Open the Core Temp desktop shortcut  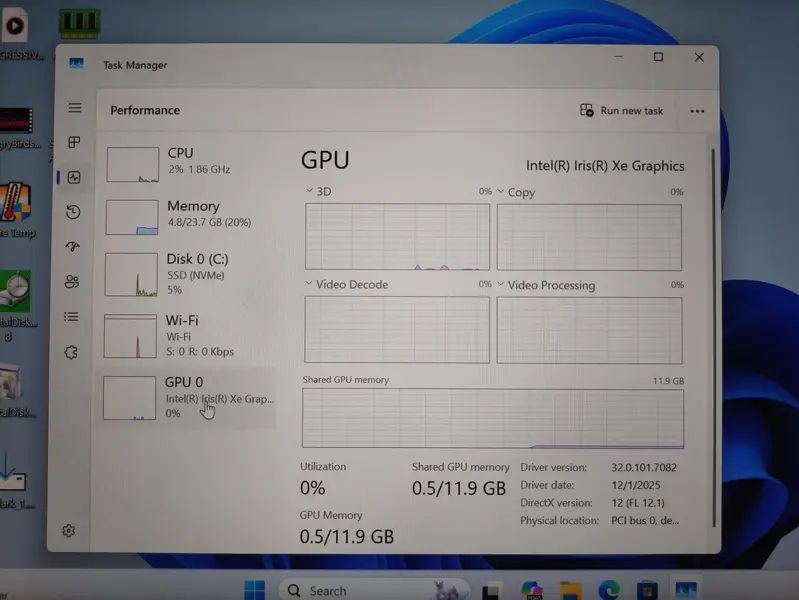pyautogui.click(x=16, y=210)
